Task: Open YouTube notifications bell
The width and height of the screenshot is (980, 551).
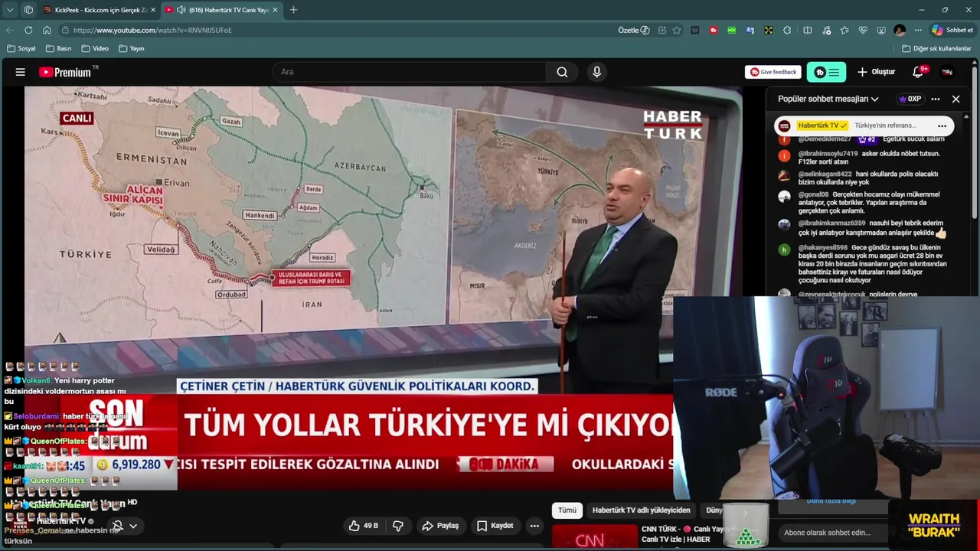Action: pyautogui.click(x=918, y=72)
